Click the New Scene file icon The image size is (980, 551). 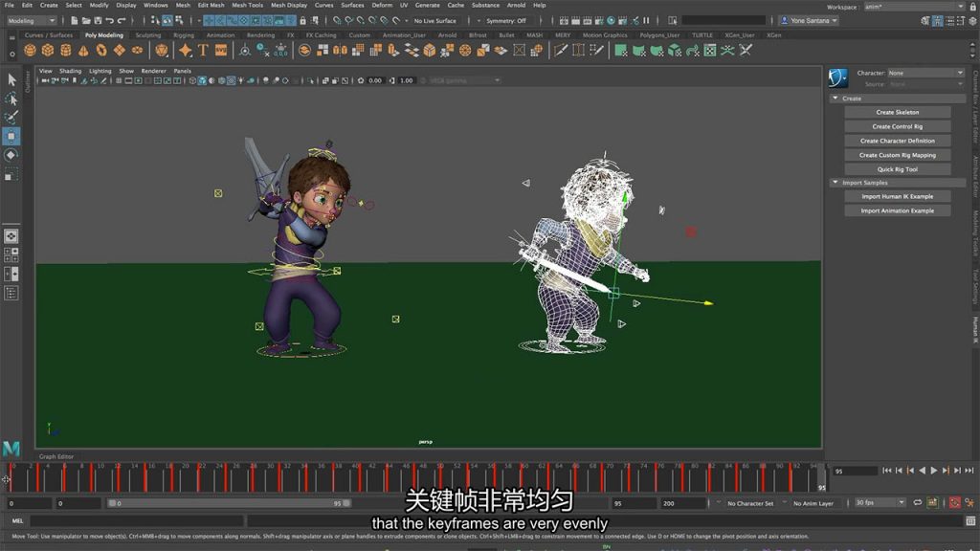pyautogui.click(x=74, y=21)
